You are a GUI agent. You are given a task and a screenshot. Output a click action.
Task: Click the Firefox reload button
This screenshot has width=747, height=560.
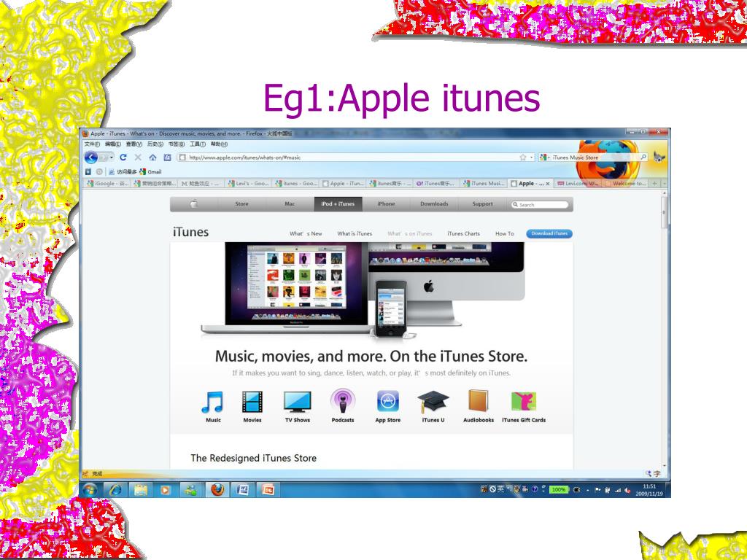123,157
